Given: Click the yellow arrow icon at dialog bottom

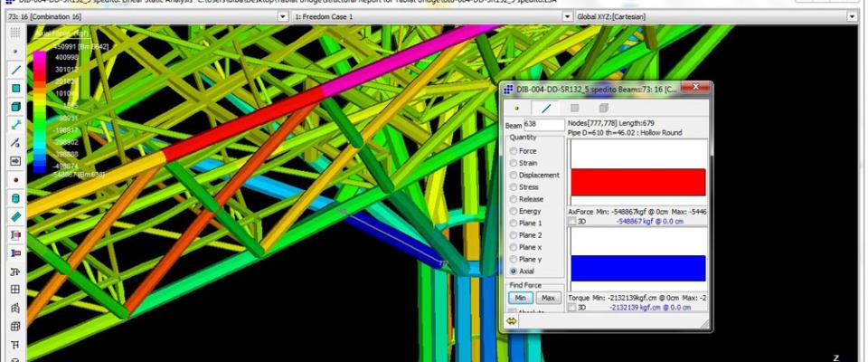Looking at the screenshot, I should [512, 320].
